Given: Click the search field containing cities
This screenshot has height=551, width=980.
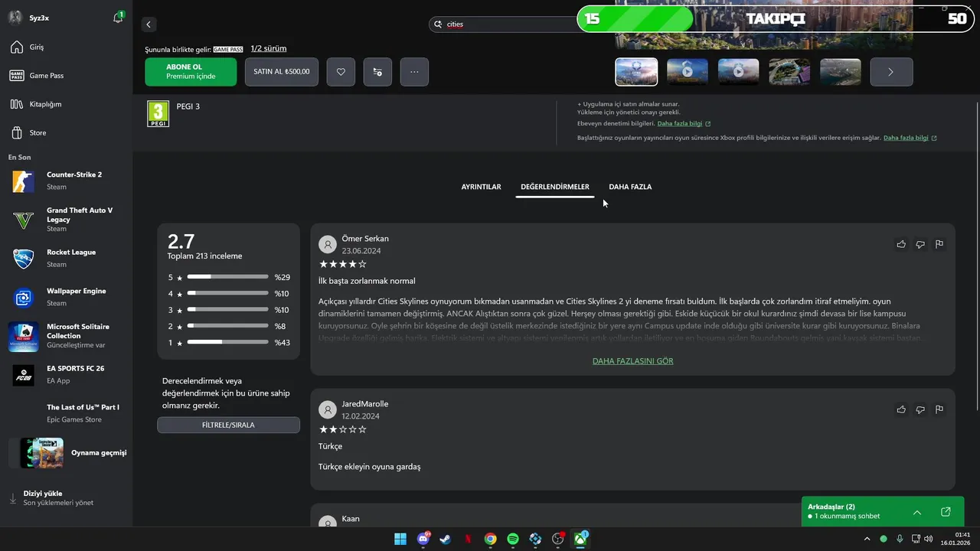Looking at the screenshot, I should point(504,24).
